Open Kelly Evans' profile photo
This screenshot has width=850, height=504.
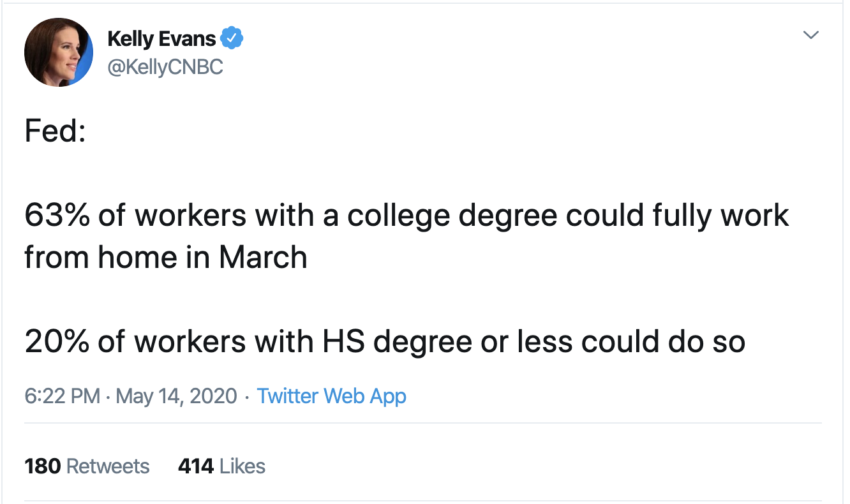coord(58,53)
